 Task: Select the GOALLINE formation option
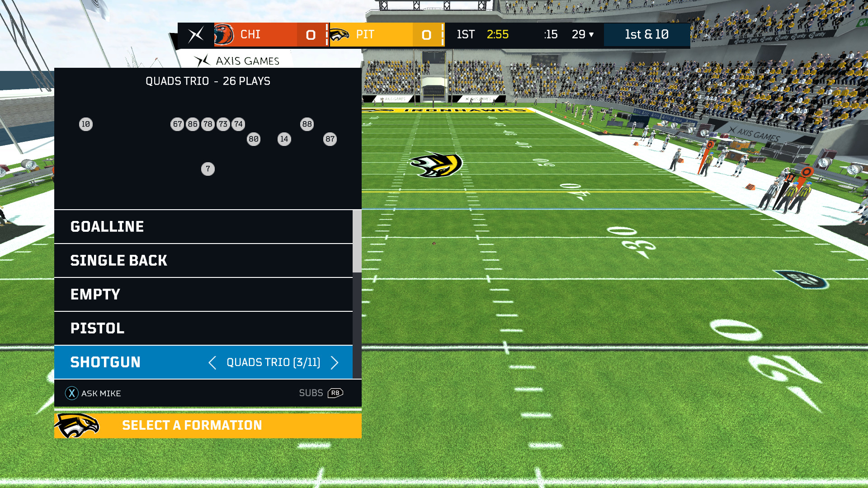tap(208, 226)
